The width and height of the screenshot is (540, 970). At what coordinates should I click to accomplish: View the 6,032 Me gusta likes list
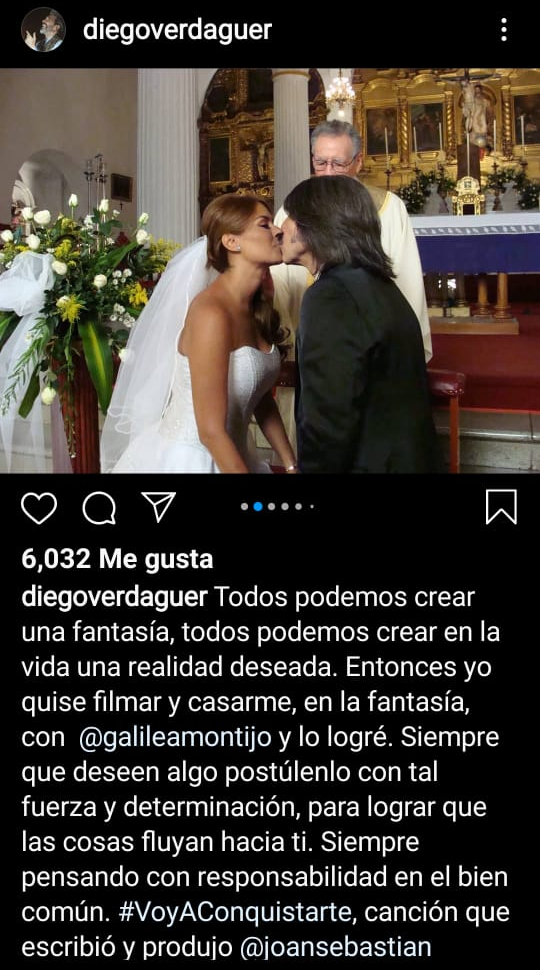117,559
